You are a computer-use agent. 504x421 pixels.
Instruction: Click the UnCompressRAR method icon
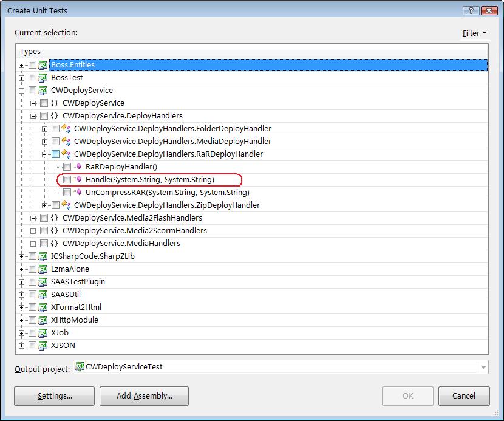(78, 193)
